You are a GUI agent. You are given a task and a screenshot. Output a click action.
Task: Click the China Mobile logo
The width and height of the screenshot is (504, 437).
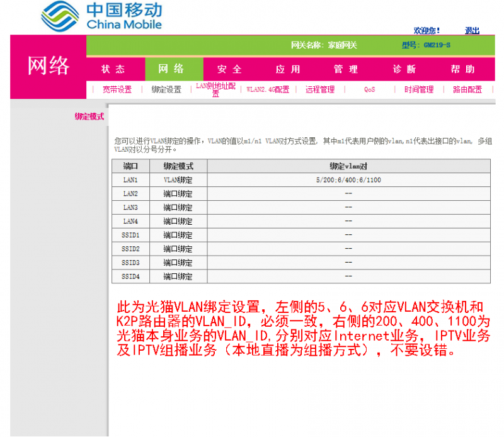pos(102,17)
